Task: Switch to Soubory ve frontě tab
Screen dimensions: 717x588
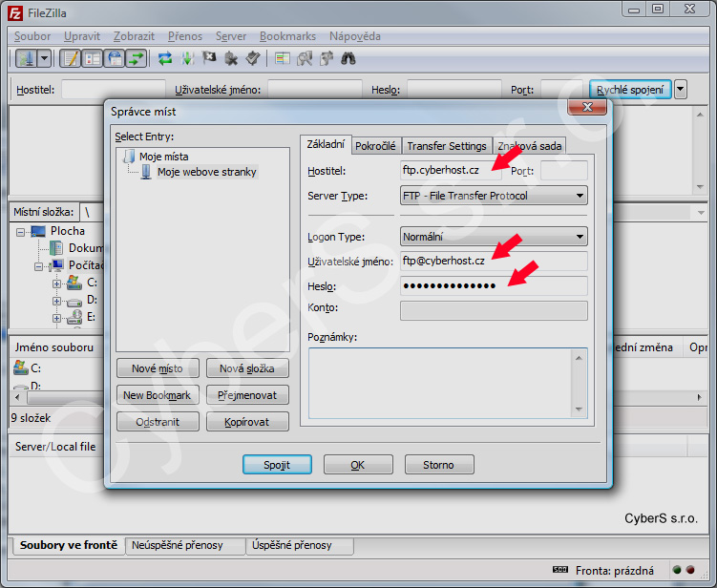Action: coord(69,545)
